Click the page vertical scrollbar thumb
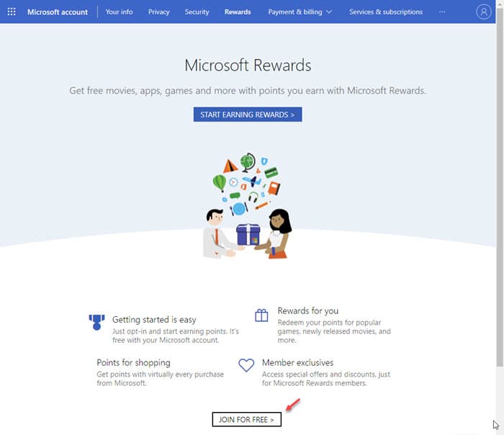Image resolution: width=504 pixels, height=435 pixels. tap(500, 188)
